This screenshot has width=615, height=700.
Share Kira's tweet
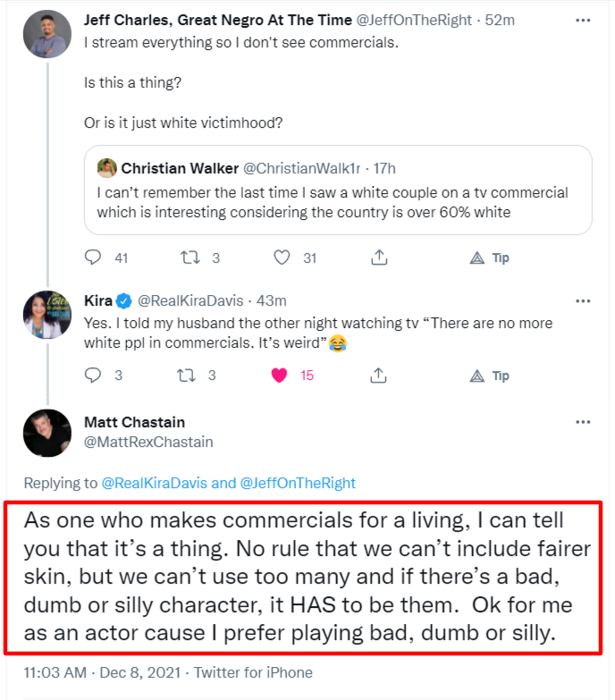point(379,375)
